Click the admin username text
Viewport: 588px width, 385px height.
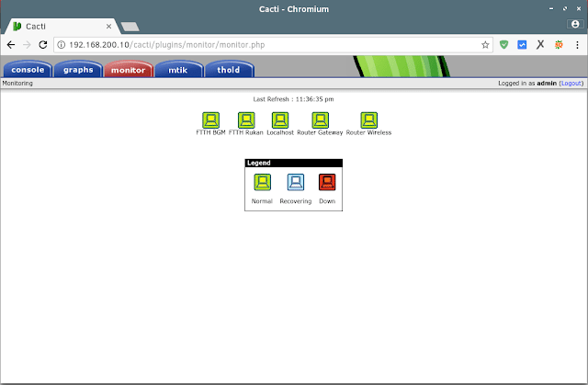point(547,84)
